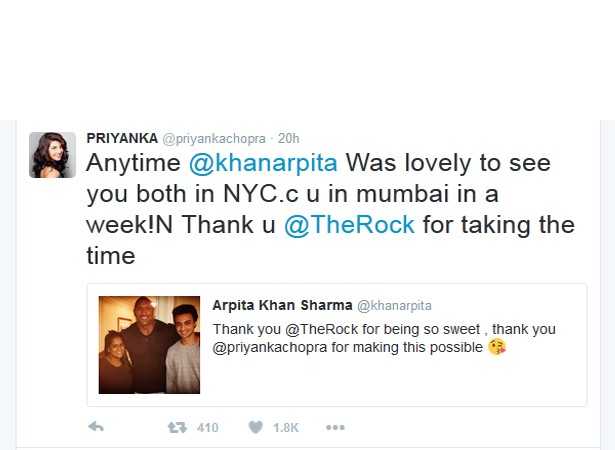
Task: Open the three-dot more options menu
Action: (x=335, y=427)
